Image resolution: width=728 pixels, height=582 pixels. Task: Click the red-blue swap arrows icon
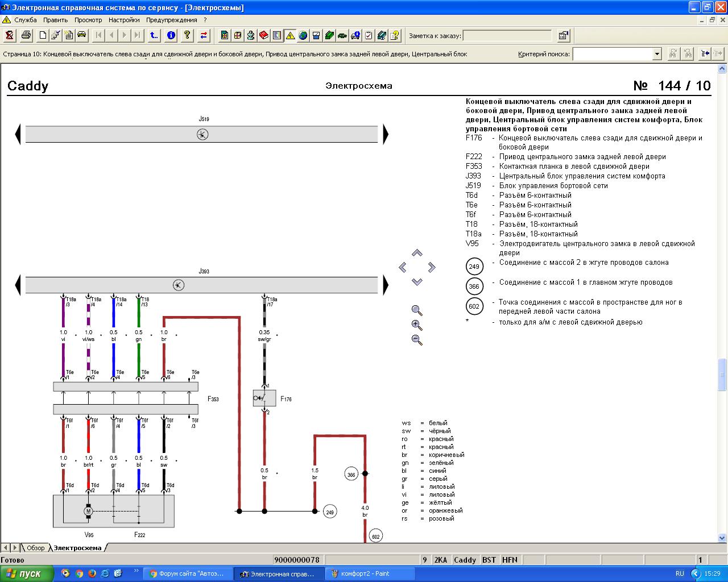204,35
